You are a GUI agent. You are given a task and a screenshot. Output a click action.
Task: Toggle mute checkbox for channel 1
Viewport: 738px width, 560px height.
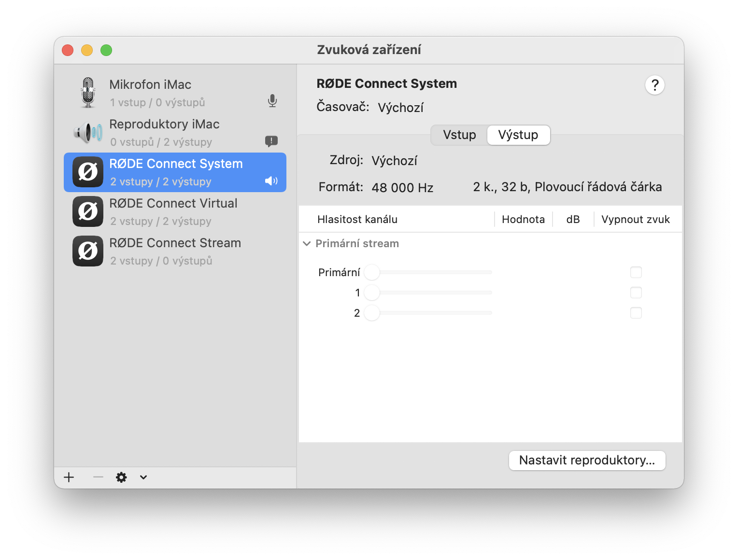click(x=636, y=293)
